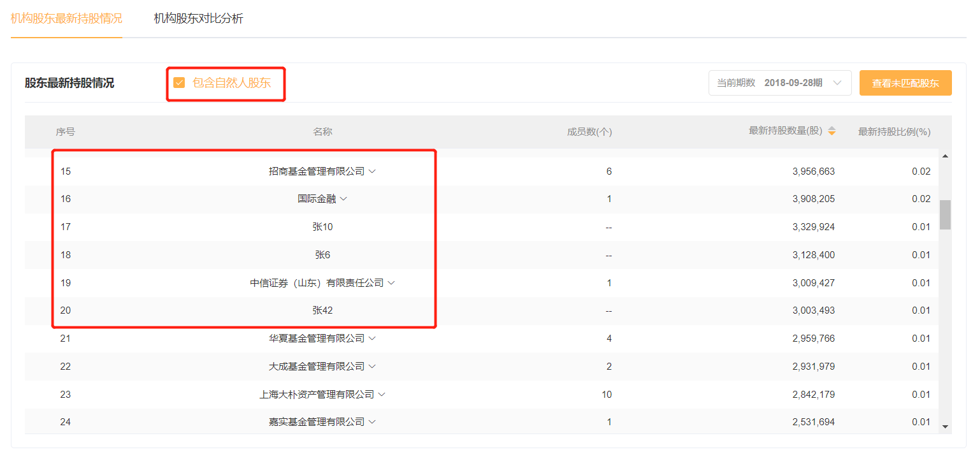
Task: Click holding value 2,959,766
Action: 814,339
